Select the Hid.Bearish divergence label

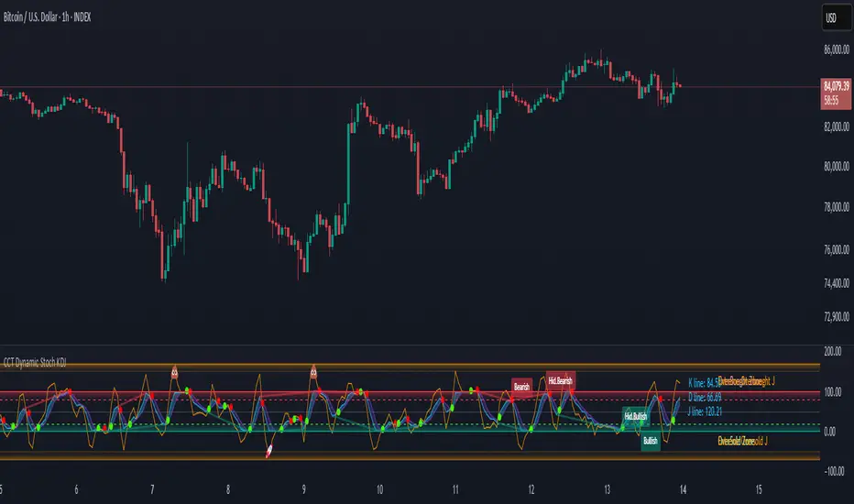click(x=561, y=381)
